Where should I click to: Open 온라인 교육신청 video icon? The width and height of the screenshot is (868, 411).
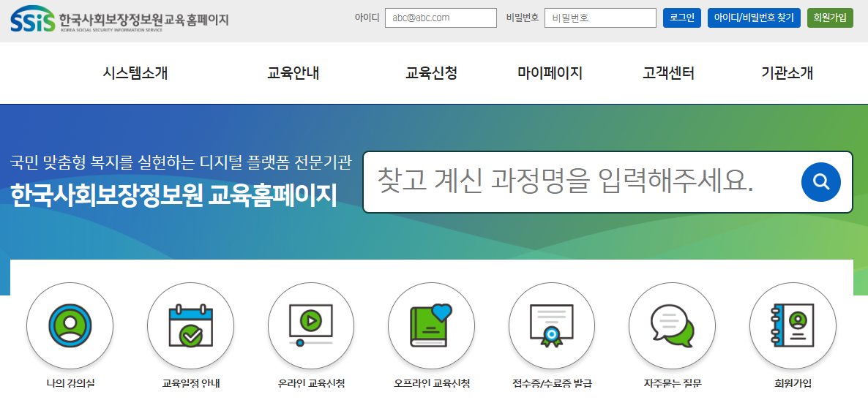tap(311, 326)
